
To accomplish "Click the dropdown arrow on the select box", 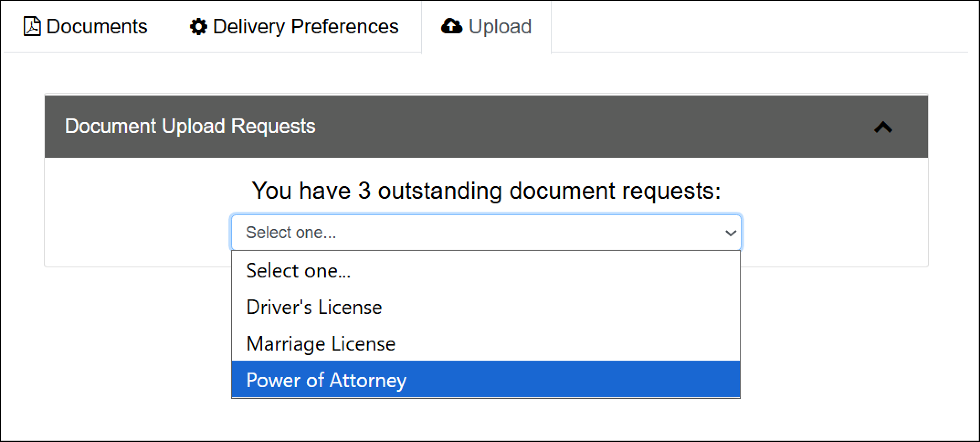I will point(730,233).
